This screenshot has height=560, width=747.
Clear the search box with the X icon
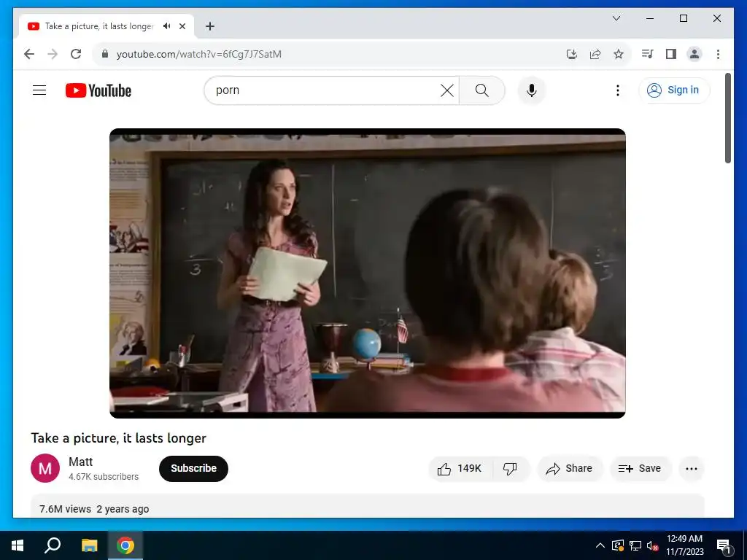[447, 90]
